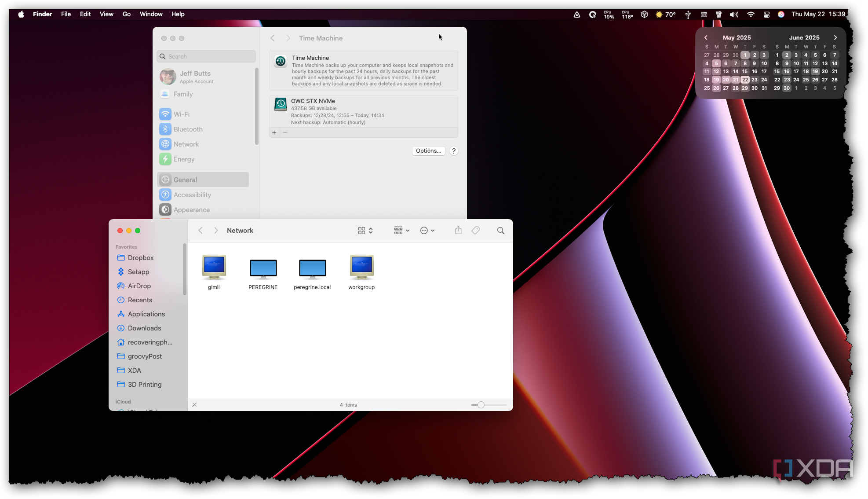Show next month in calendar widget

(x=835, y=38)
